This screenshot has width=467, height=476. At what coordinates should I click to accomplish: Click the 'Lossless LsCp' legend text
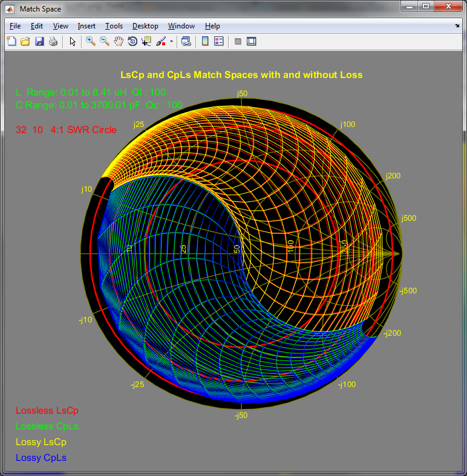[47, 411]
